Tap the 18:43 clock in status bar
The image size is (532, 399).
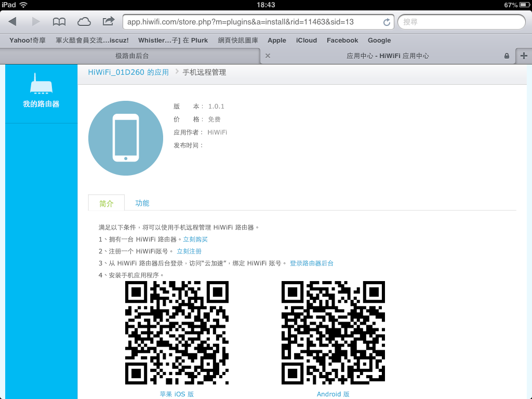point(266,5)
